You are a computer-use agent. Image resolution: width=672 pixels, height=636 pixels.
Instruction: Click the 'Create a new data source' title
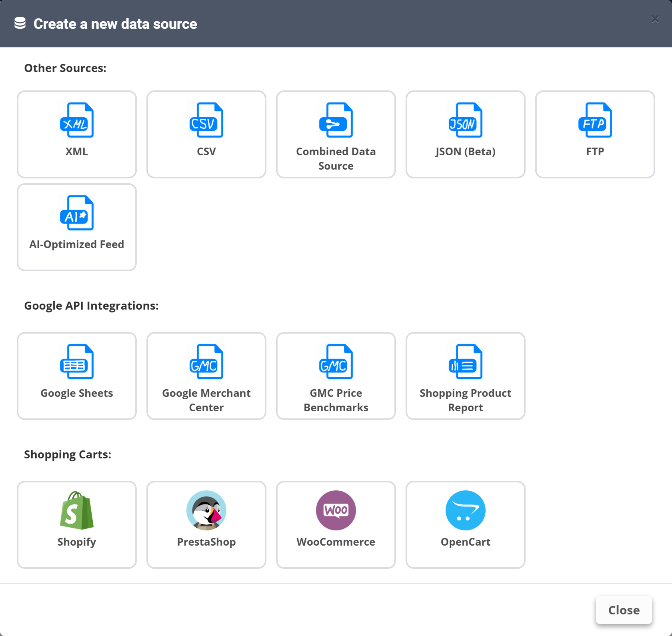point(115,24)
